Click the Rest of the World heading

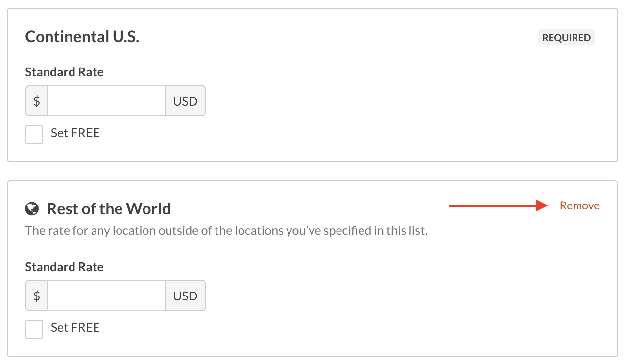click(109, 209)
